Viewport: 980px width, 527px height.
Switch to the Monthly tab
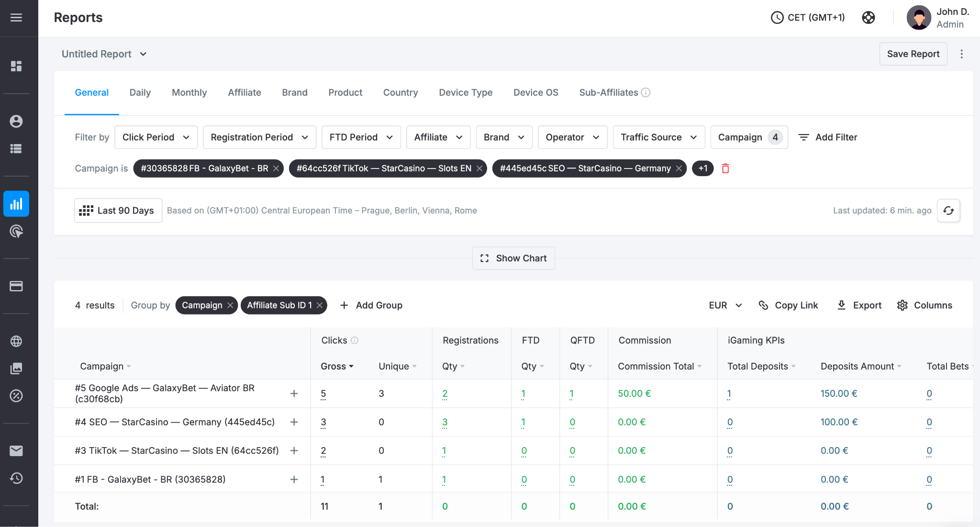point(189,92)
